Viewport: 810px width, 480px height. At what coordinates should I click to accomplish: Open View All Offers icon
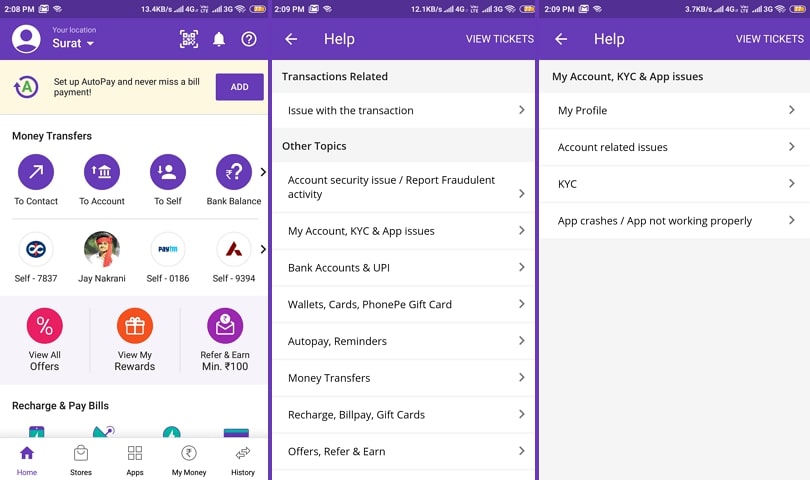[x=44, y=326]
